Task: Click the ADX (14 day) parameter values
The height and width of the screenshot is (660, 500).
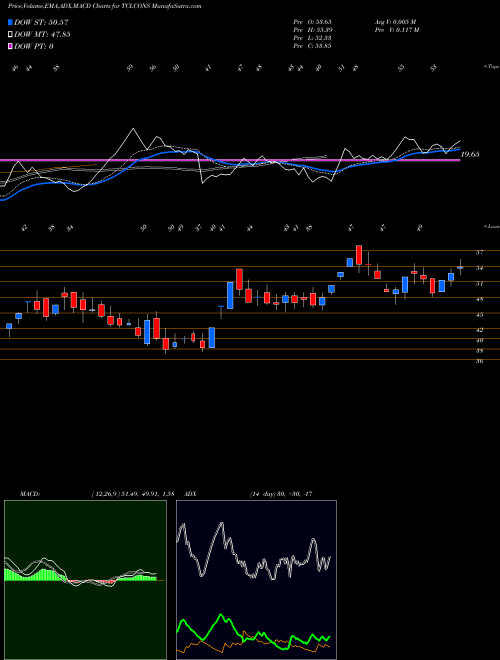Action: click(x=281, y=494)
